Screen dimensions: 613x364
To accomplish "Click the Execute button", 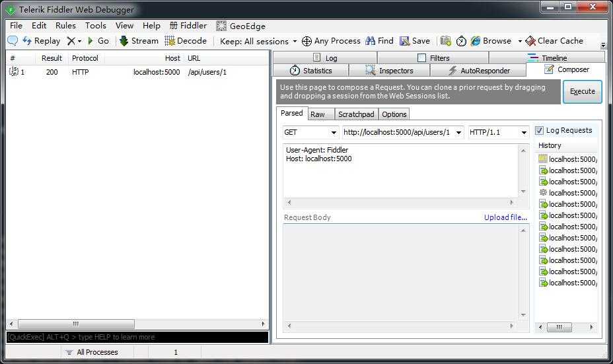I will [582, 91].
